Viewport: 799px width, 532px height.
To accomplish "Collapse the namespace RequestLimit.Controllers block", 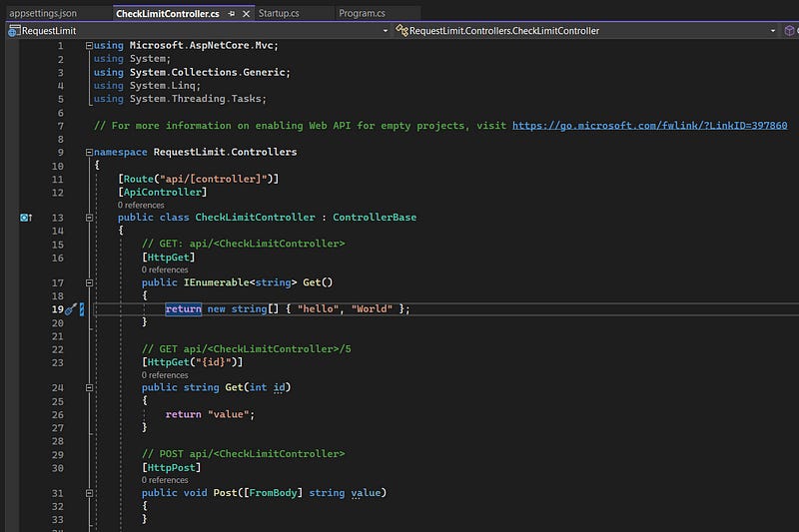I will coord(90,153).
